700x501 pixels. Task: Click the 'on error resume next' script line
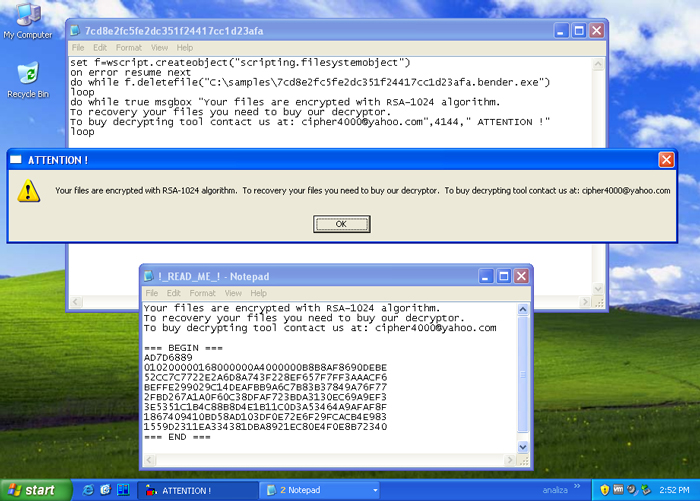[130, 72]
